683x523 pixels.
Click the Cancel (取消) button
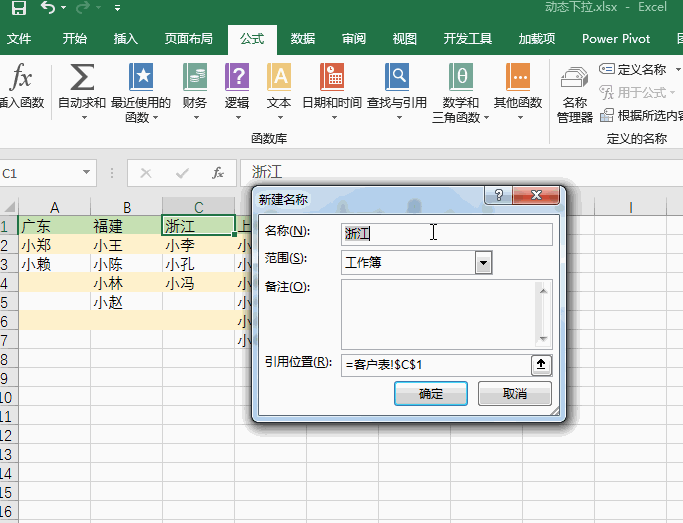pos(514,394)
